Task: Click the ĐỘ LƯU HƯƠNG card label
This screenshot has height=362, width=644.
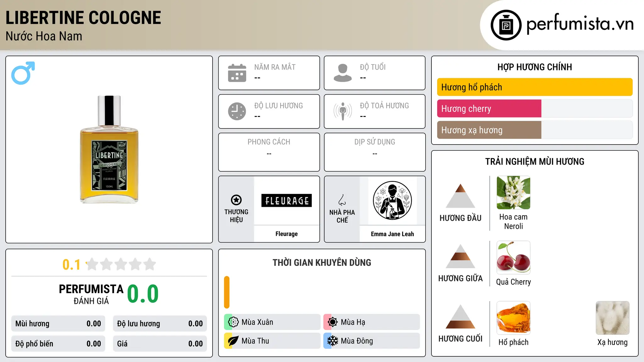Action: (x=279, y=106)
